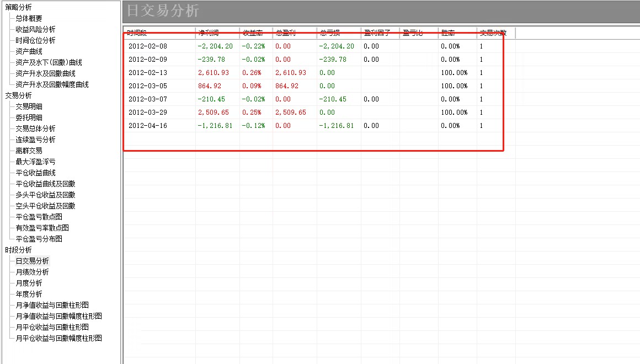This screenshot has width=640, height=364.
Task: Open the 资产曲线 chart entry
Action: (x=29, y=51)
